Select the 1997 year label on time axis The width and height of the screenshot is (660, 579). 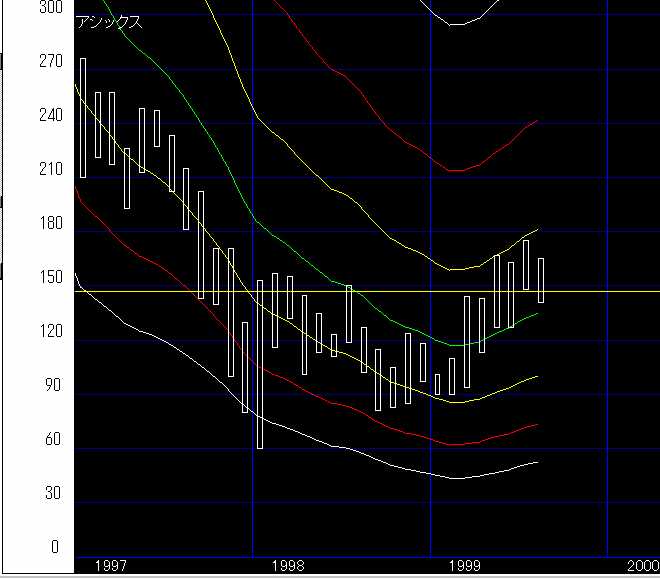pyautogui.click(x=110, y=566)
